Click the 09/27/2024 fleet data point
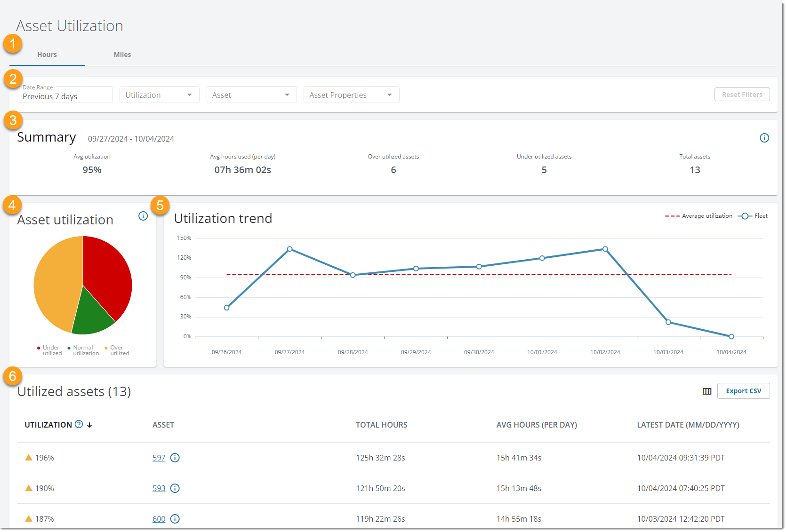787x532 pixels. pyautogui.click(x=290, y=249)
